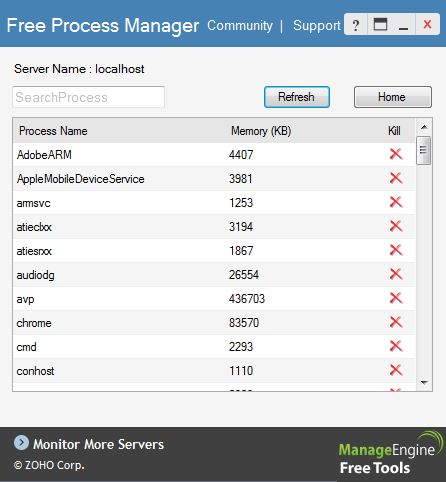The image size is (446, 482).
Task: Kill the avp process
Action: click(x=396, y=298)
